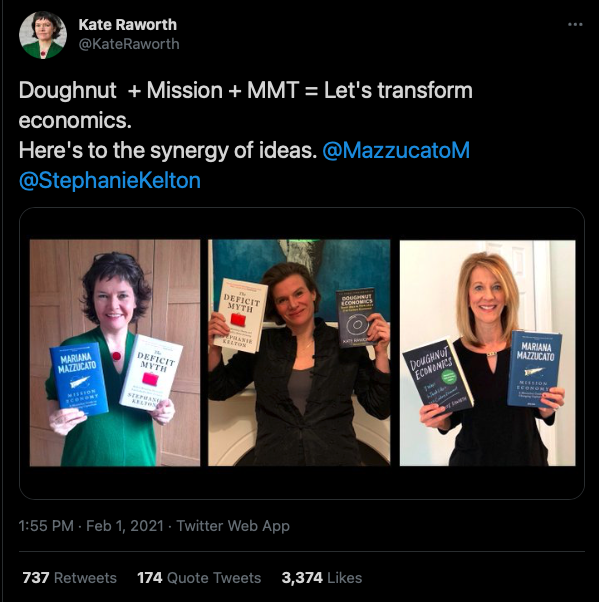This screenshot has width=599, height=602.
Task: Click the Doughnut Economics book in right photo
Action: [438, 375]
